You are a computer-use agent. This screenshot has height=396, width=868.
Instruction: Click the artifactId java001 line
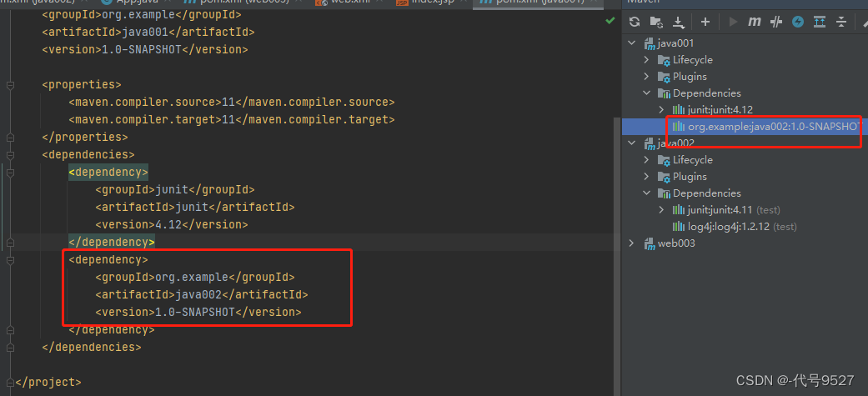tap(148, 33)
